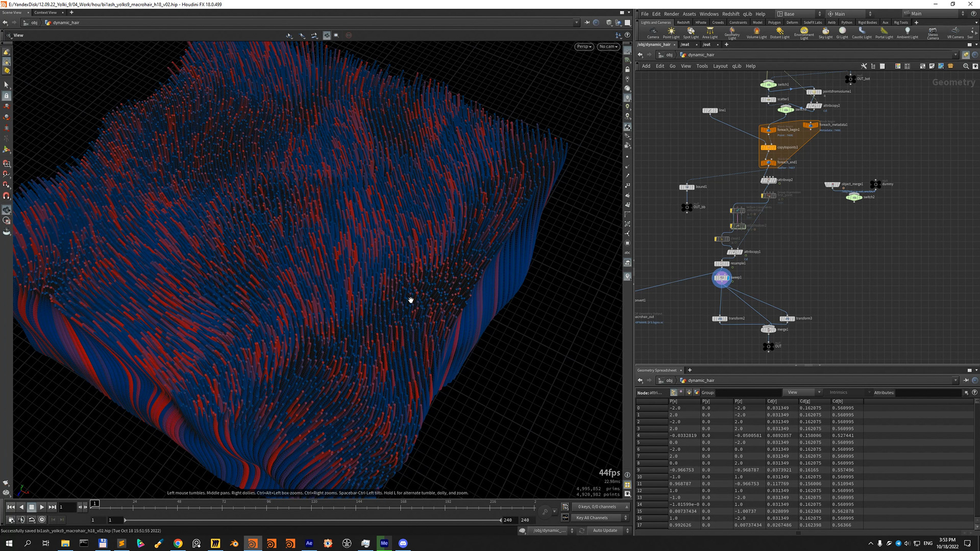Create a Stereo Camera
This screenshot has width=980, height=551.
[933, 34]
